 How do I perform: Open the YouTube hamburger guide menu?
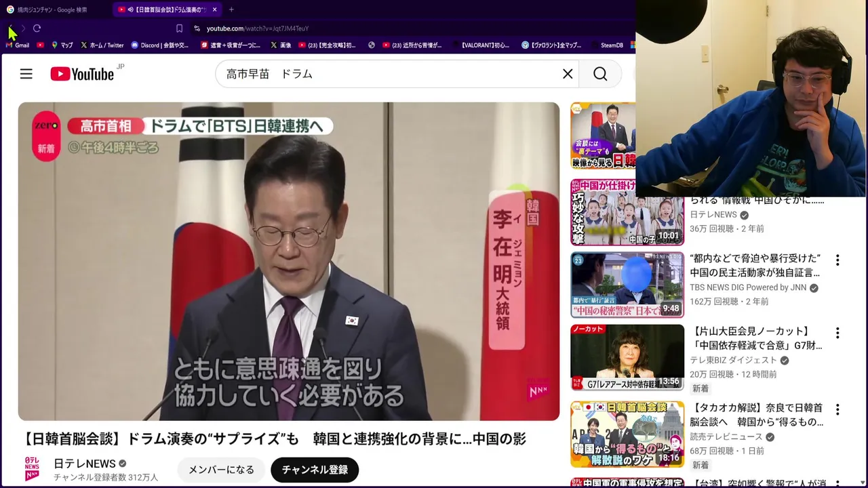point(26,74)
